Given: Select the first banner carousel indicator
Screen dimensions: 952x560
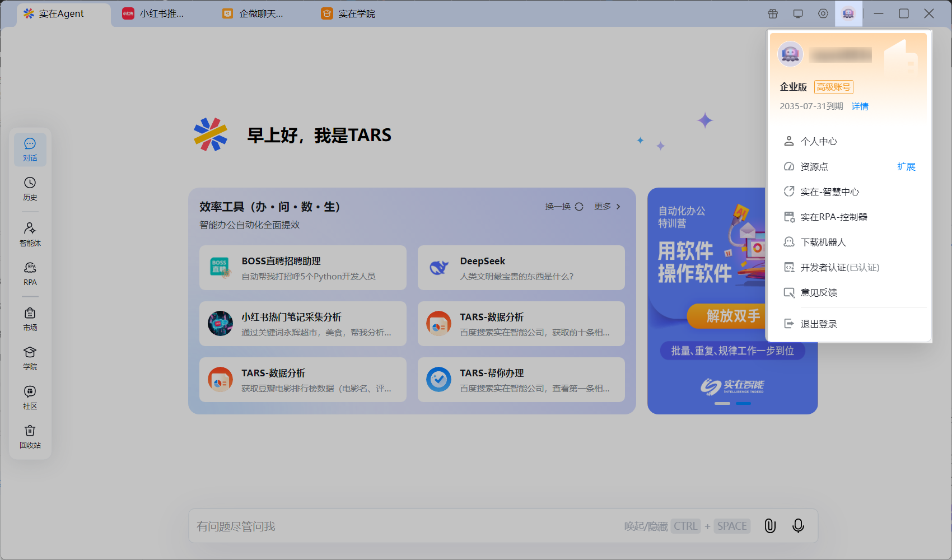Looking at the screenshot, I should click(x=722, y=403).
